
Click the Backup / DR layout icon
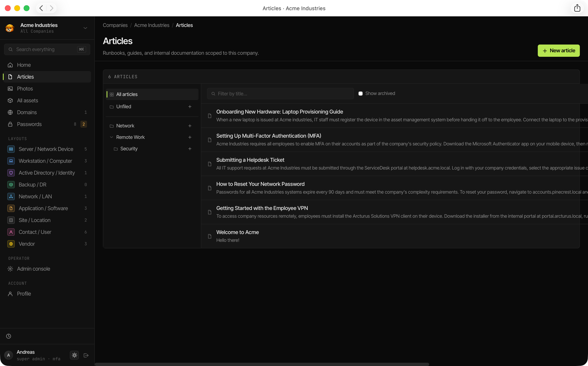pyautogui.click(x=11, y=185)
